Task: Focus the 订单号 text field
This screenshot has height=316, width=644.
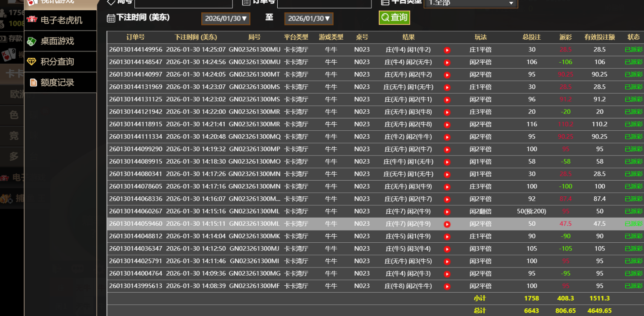Action: pos(324,4)
